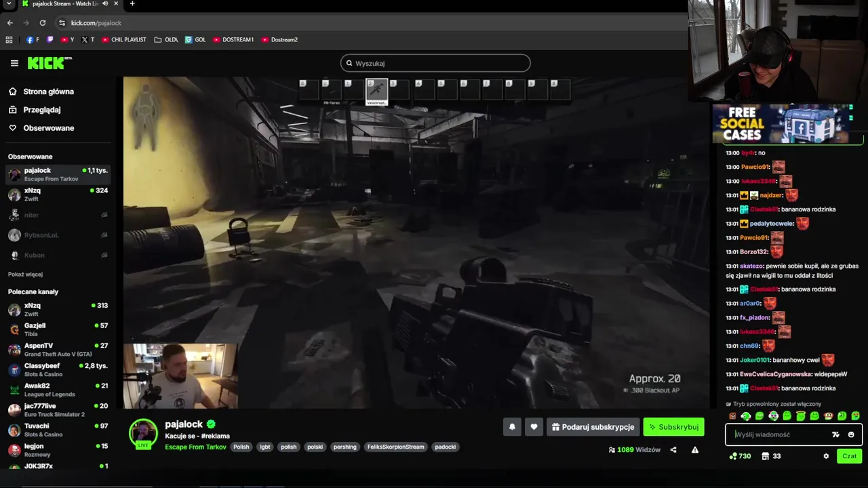Open the Facebook bookmark labeled F
Screen dimensions: 868x488
(x=33, y=39)
